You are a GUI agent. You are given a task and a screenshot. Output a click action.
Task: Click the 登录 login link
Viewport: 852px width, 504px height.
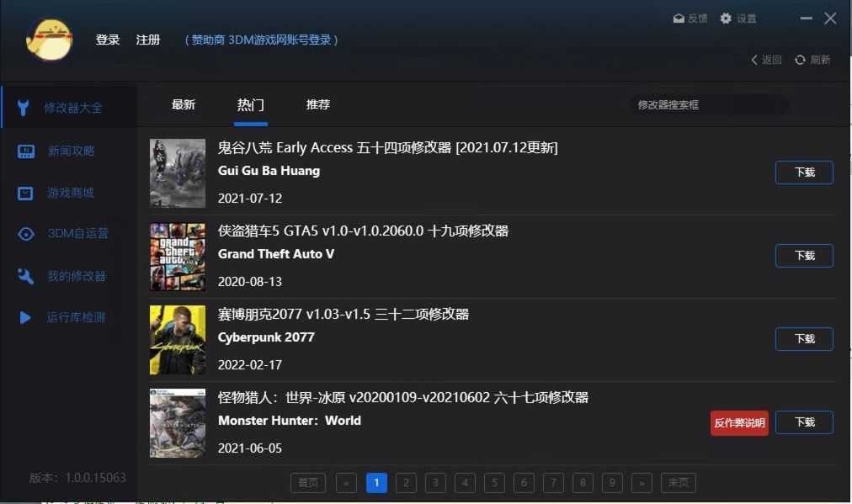point(108,40)
